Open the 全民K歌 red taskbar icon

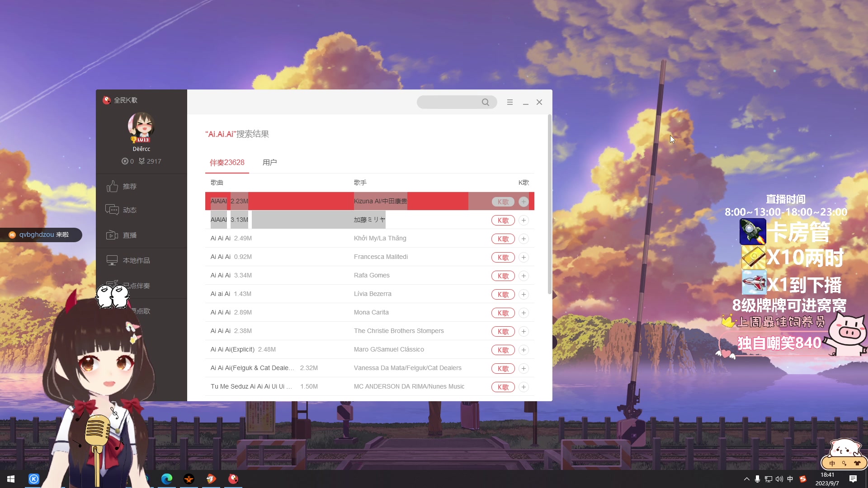[233, 479]
